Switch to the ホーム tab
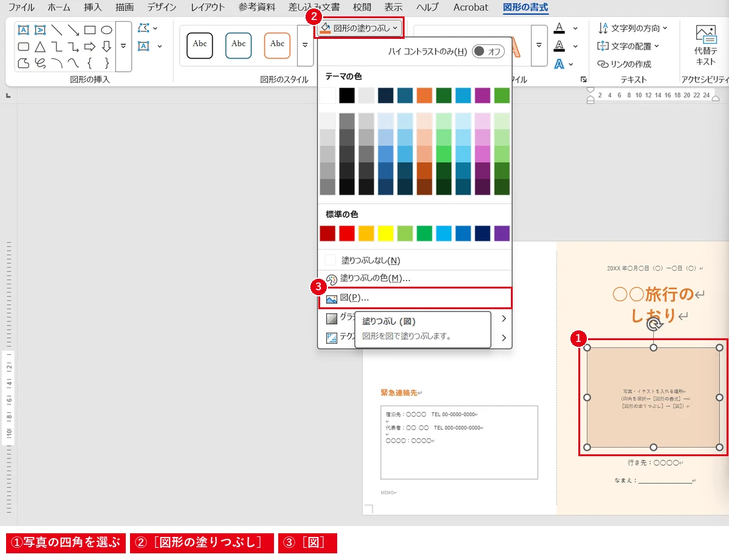 tap(59, 7)
